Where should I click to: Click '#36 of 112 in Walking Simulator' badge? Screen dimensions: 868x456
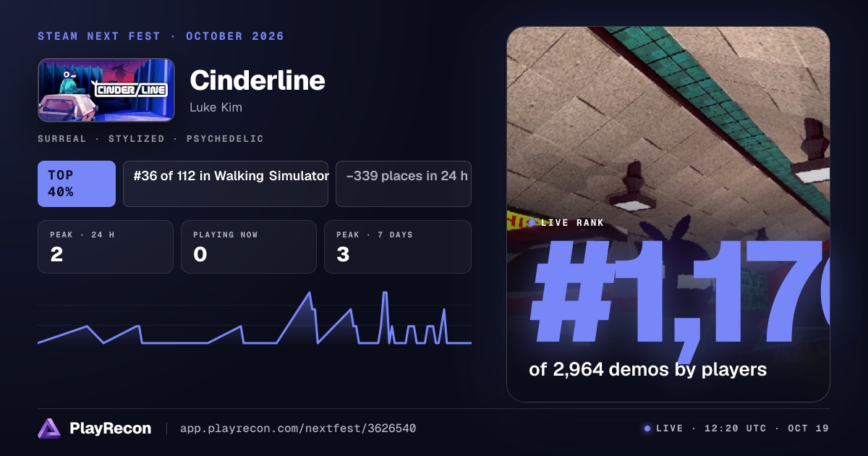pyautogui.click(x=226, y=184)
